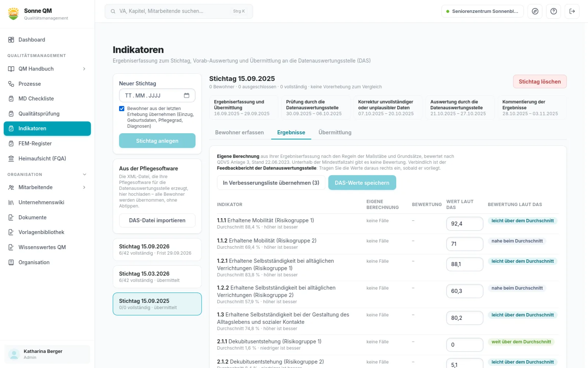
Task: Open the calendar picker icon for Neuer Stichtag
Action: click(187, 95)
